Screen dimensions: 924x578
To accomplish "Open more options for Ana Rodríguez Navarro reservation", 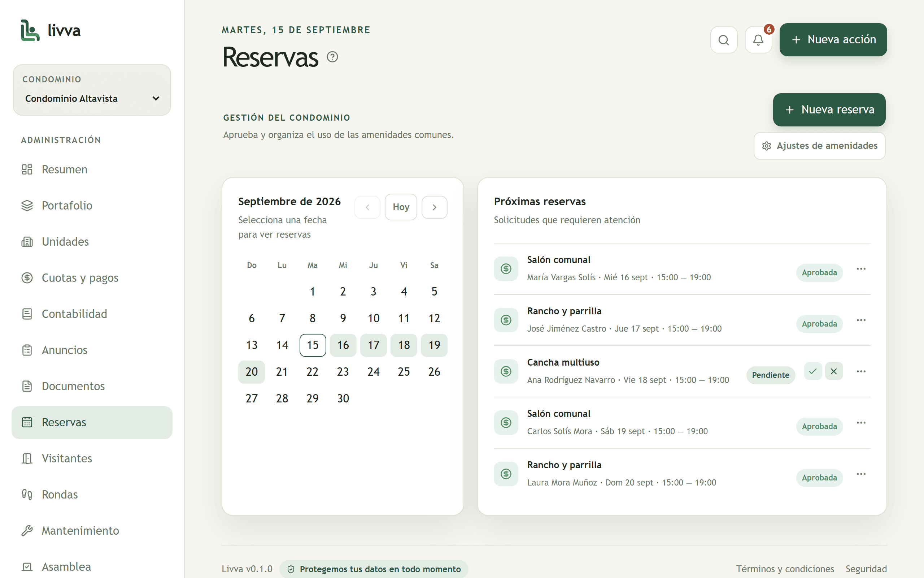I will click(x=861, y=371).
